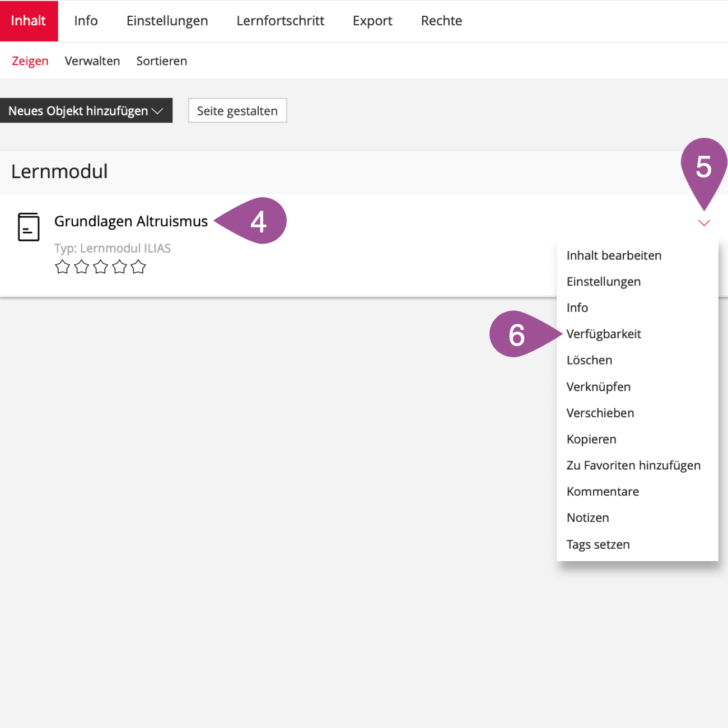Select Inhalt bearbeiten in the menu
The height and width of the screenshot is (728, 728).
point(614,256)
